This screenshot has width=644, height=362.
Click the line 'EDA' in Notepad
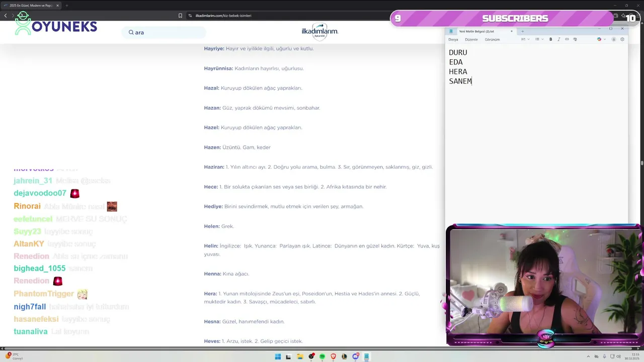point(456,62)
